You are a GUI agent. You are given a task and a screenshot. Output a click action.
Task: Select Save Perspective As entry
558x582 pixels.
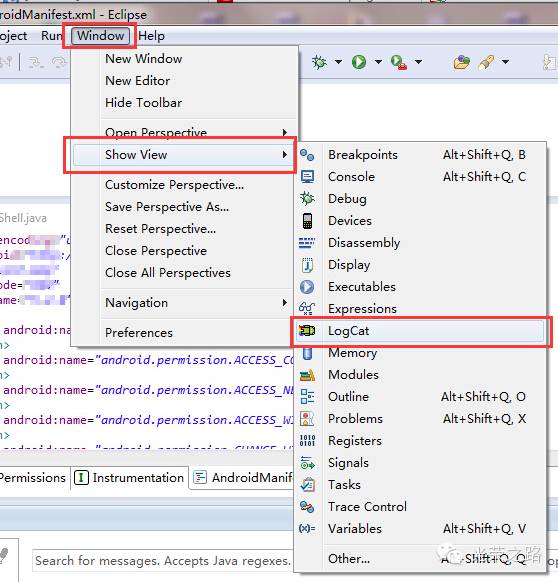(x=167, y=207)
